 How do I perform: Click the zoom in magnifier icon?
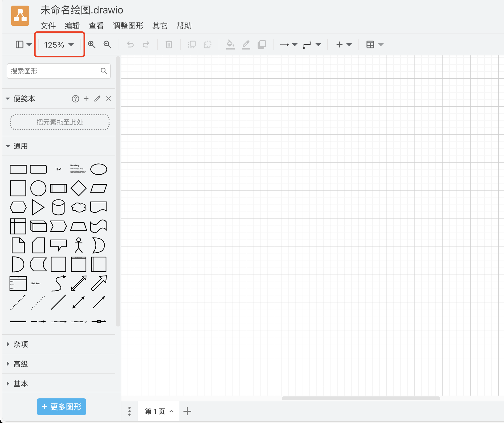pyautogui.click(x=91, y=44)
